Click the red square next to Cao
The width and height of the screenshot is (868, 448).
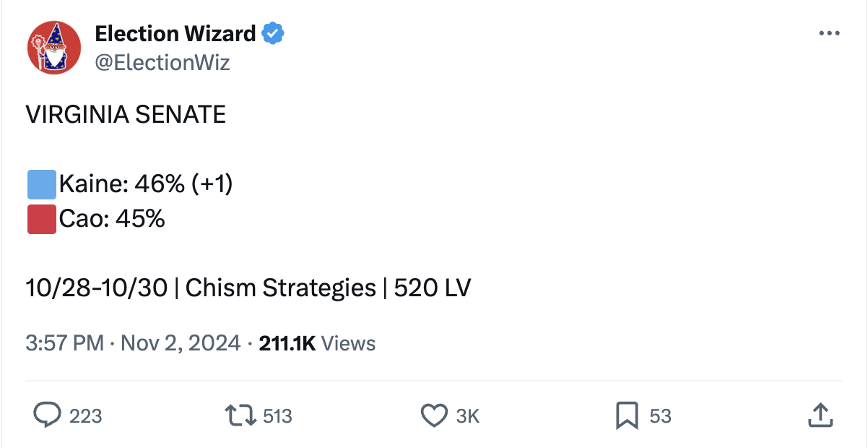point(42,219)
